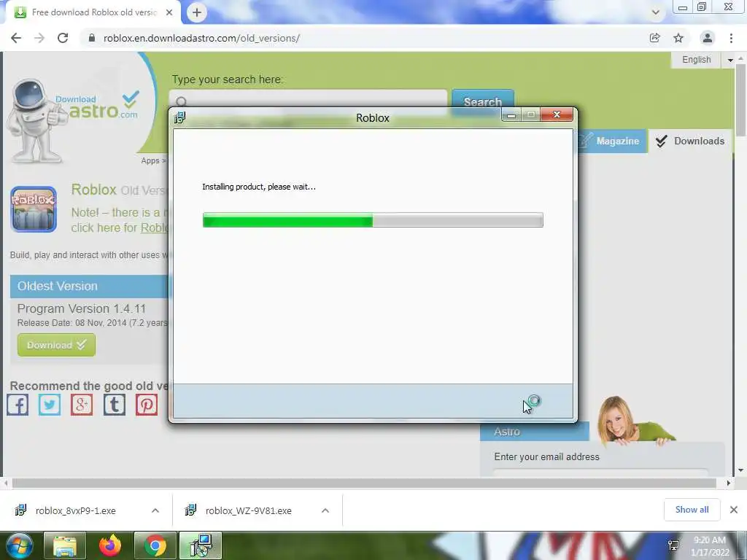Click the address bar URL
Viewport: 747px width, 560px height.
pyautogui.click(x=201, y=38)
